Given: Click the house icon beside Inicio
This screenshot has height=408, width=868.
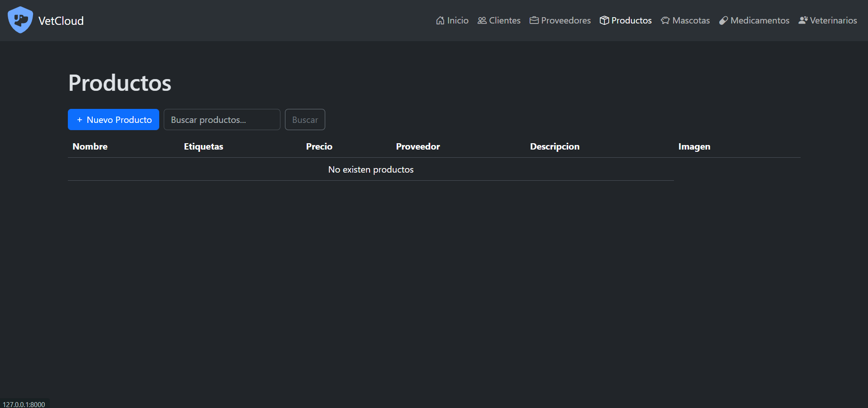Looking at the screenshot, I should click(440, 20).
